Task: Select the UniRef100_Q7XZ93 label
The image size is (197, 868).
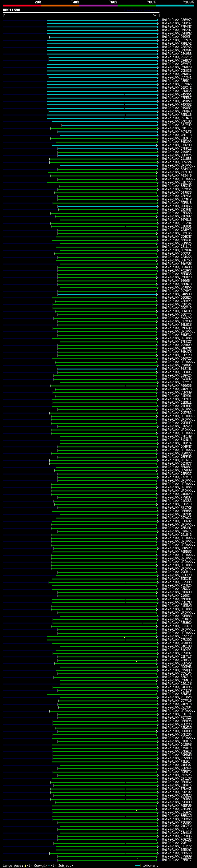Action: pos(177,145)
